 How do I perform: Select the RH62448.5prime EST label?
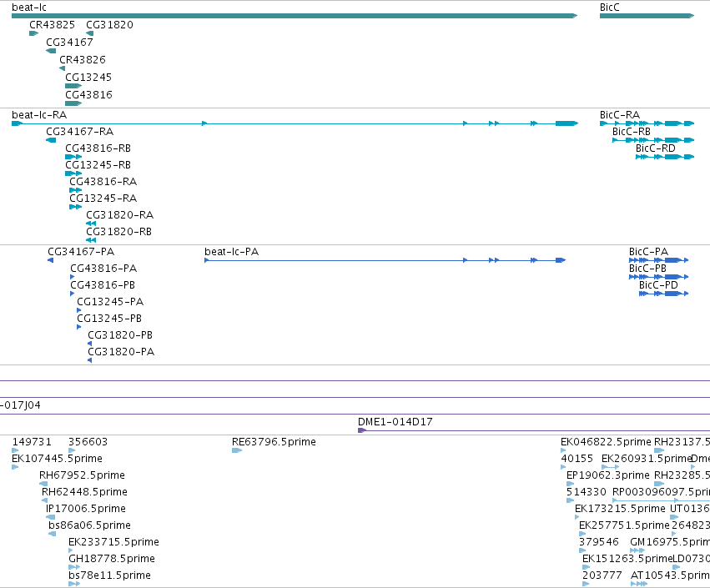[84, 492]
